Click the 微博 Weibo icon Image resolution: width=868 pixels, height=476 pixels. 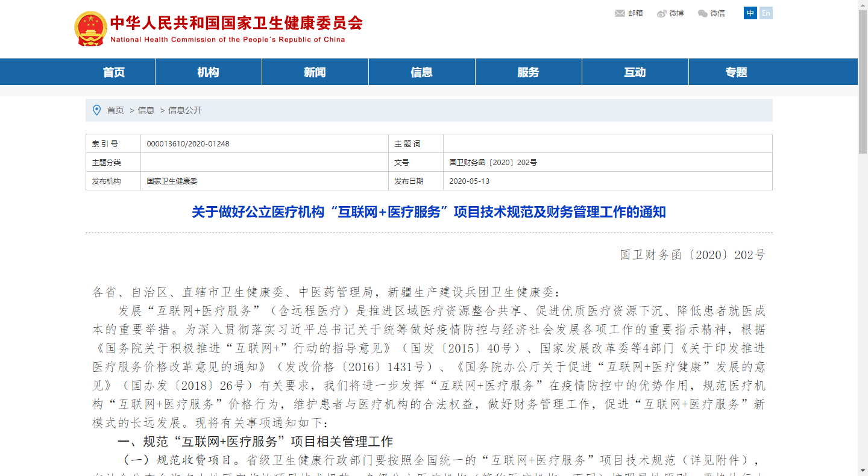662,13
